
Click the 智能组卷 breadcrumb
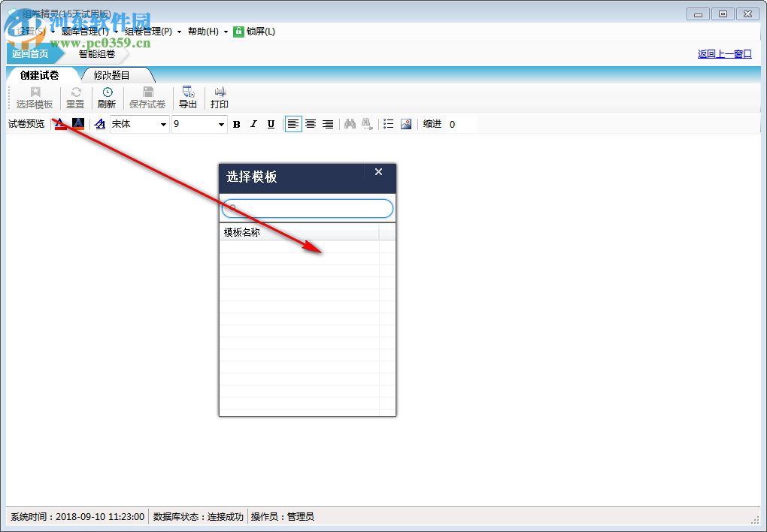point(97,54)
